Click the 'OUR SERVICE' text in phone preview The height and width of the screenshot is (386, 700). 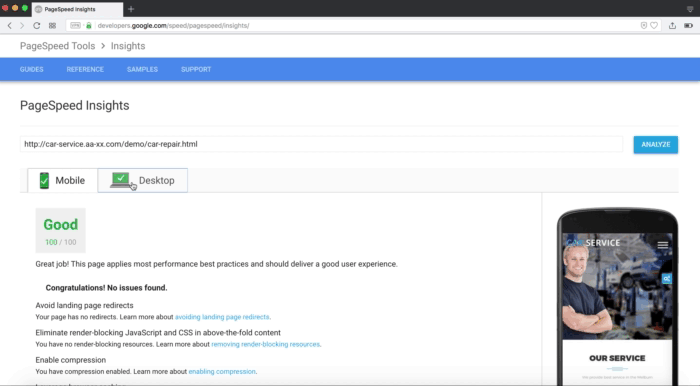[x=617, y=358]
